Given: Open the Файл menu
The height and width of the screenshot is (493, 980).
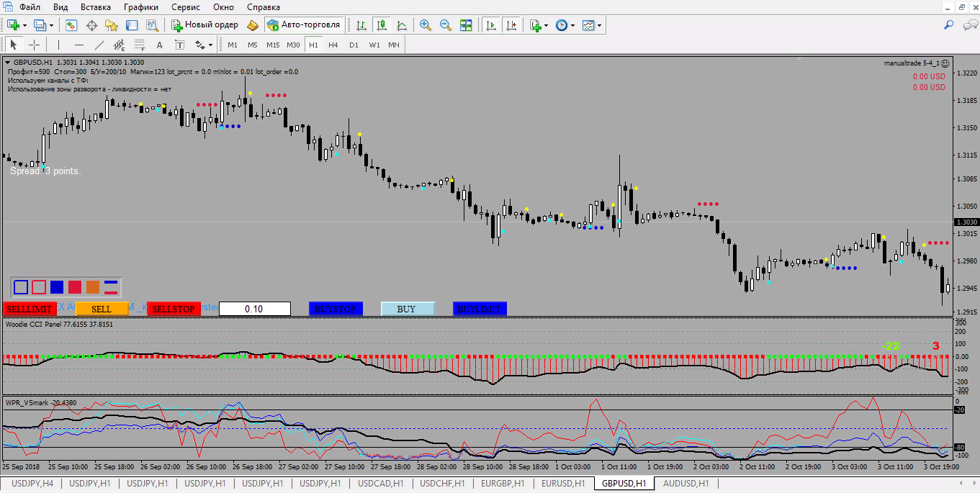Looking at the screenshot, I should 30,7.
